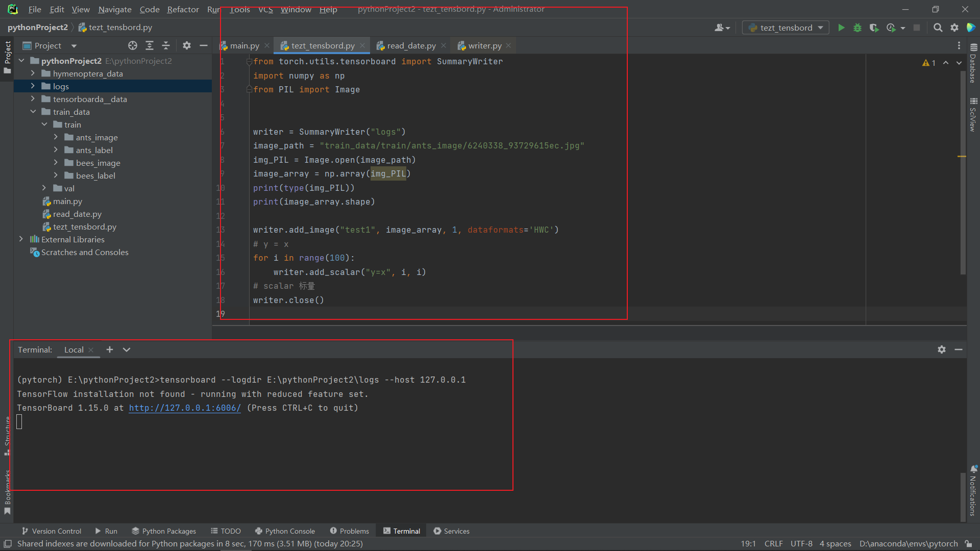The width and height of the screenshot is (980, 551).
Task: Run with coverage icon
Action: click(x=874, y=28)
